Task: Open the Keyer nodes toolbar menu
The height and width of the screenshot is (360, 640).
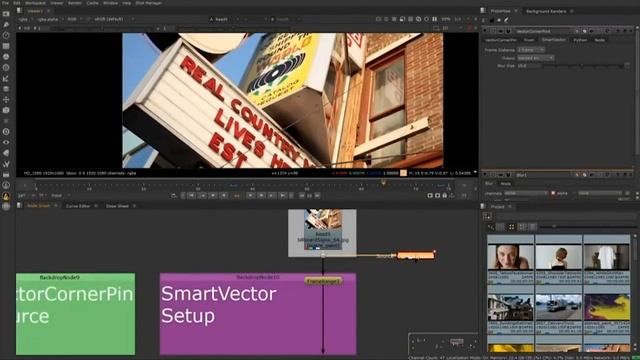Action: pyautogui.click(x=6, y=78)
